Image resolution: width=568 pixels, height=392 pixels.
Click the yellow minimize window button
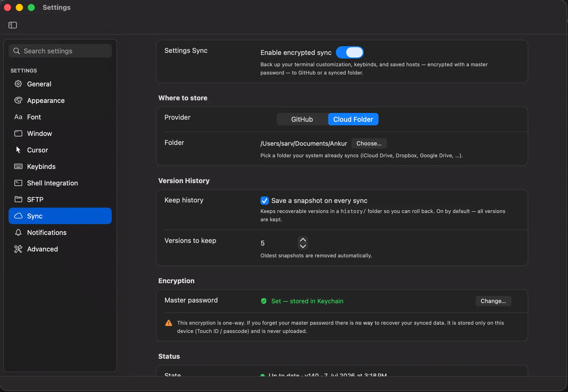tap(19, 7)
